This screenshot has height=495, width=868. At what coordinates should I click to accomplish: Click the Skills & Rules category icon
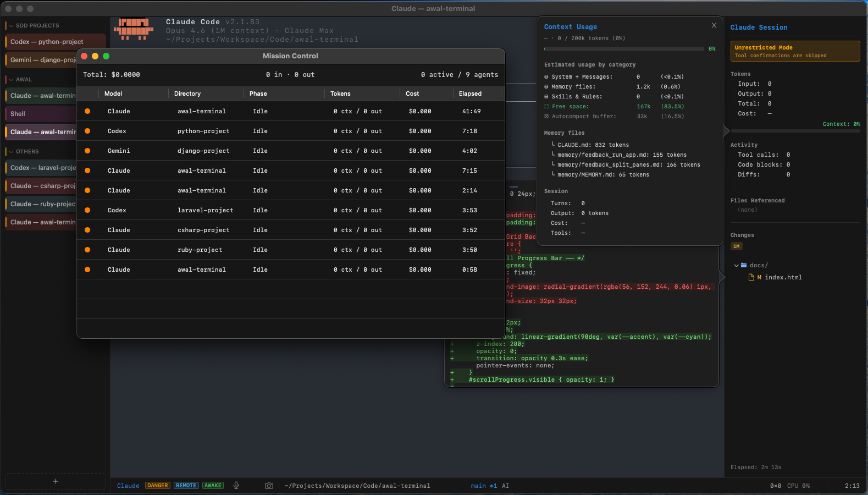pyautogui.click(x=546, y=97)
